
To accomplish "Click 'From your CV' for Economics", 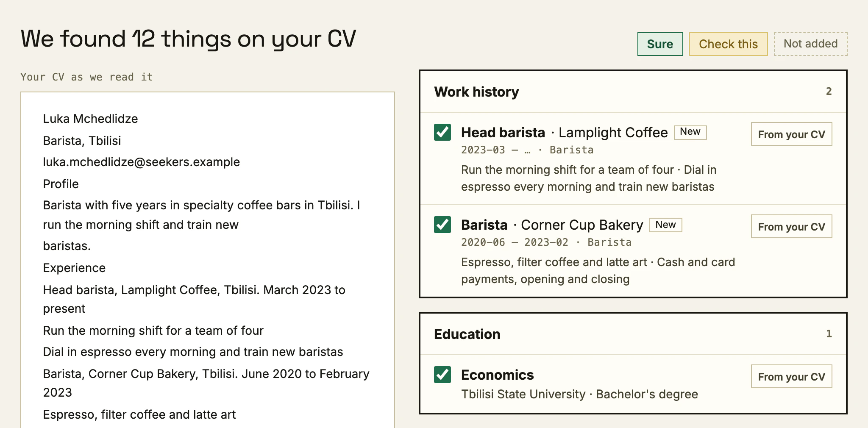I will click(x=791, y=376).
